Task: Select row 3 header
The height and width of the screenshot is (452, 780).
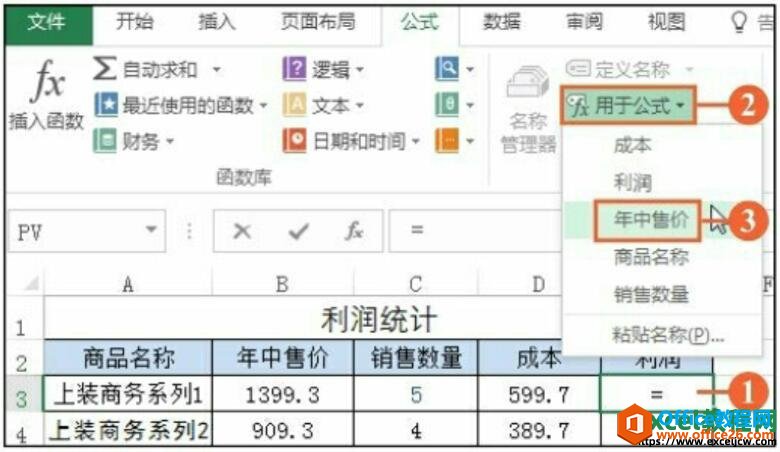Action: click(x=23, y=394)
